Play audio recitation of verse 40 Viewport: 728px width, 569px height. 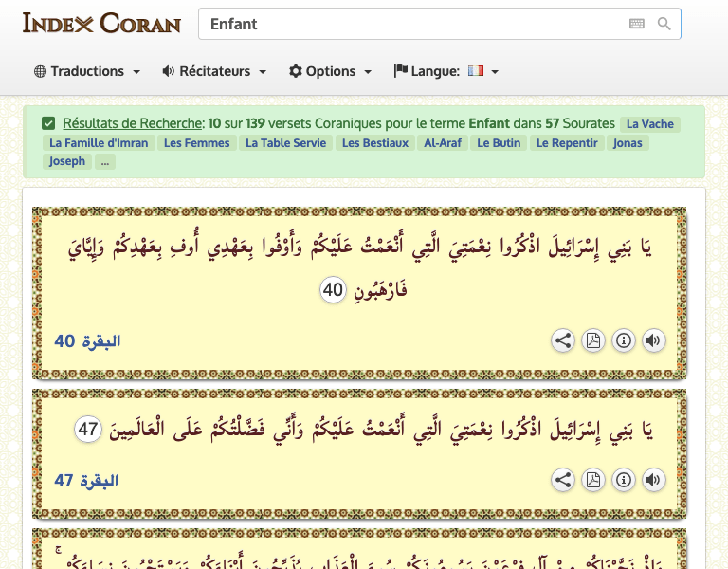(x=653, y=341)
